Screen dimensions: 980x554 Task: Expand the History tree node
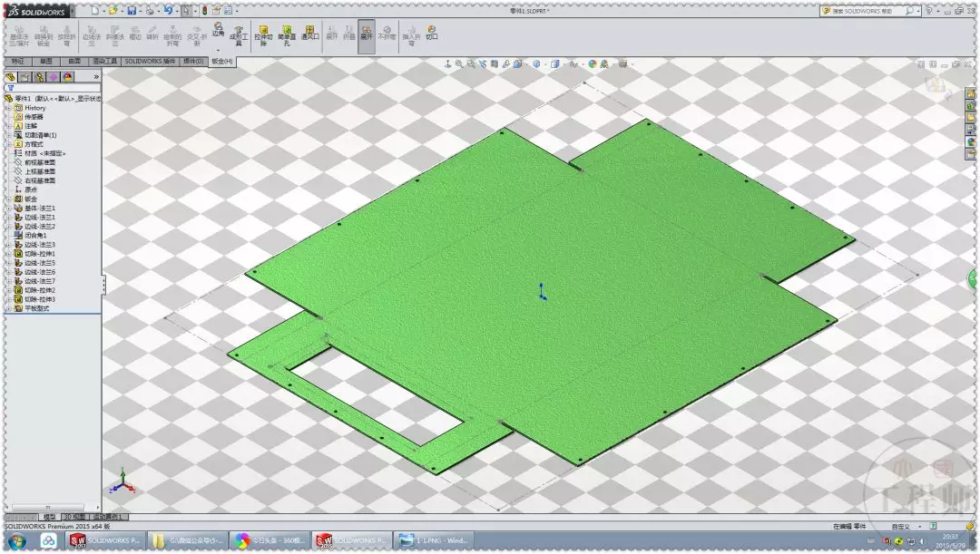point(9,108)
